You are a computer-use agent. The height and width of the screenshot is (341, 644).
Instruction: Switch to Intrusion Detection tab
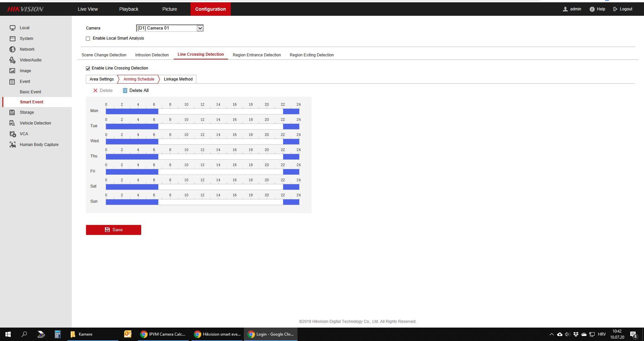pos(152,55)
